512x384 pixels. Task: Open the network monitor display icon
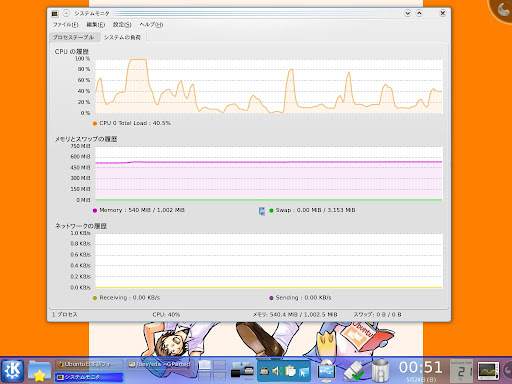(x=326, y=371)
